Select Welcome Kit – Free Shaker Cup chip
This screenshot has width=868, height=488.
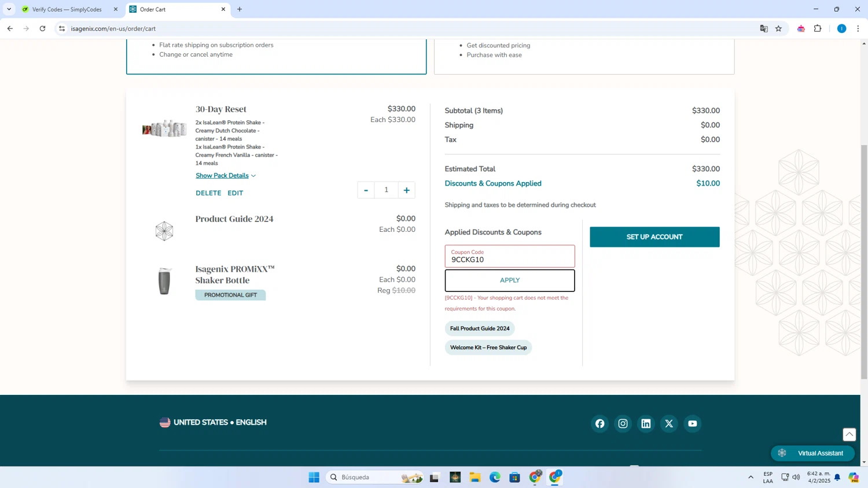coord(488,347)
